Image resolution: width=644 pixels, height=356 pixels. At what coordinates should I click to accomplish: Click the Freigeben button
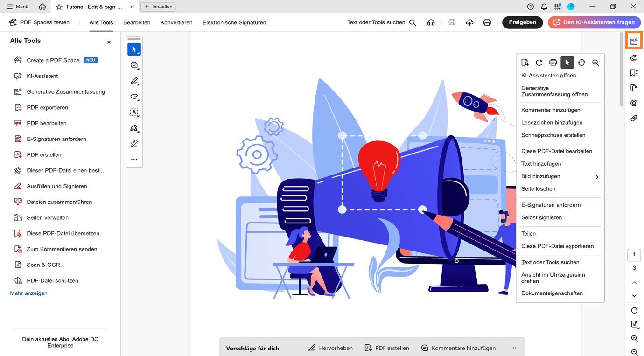click(x=523, y=22)
